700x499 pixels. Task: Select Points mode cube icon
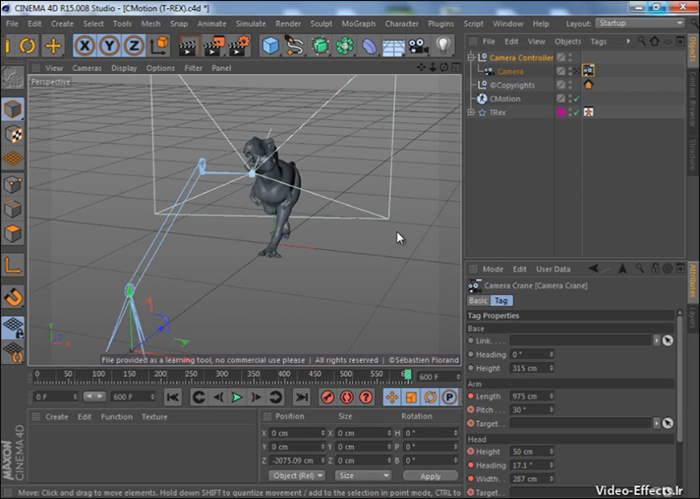pos(13,184)
